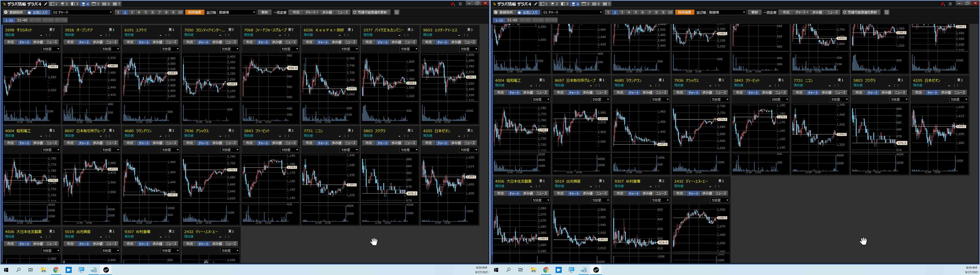
Task: Select layout 5 icon in left window
Action: point(95,4)
